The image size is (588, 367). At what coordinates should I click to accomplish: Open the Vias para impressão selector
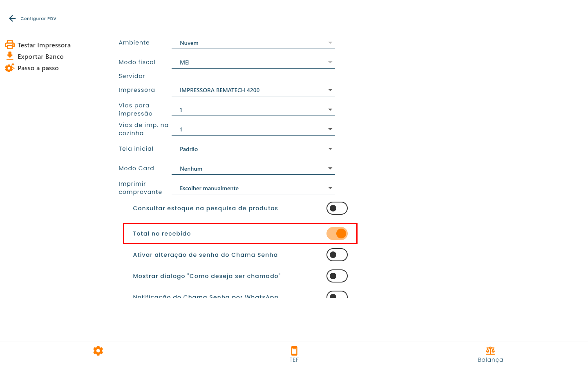[x=253, y=110]
